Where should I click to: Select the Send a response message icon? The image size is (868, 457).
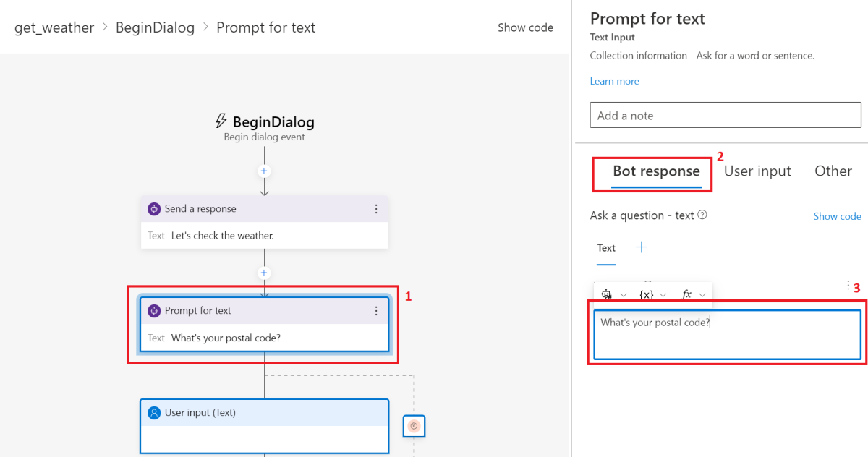click(x=153, y=208)
